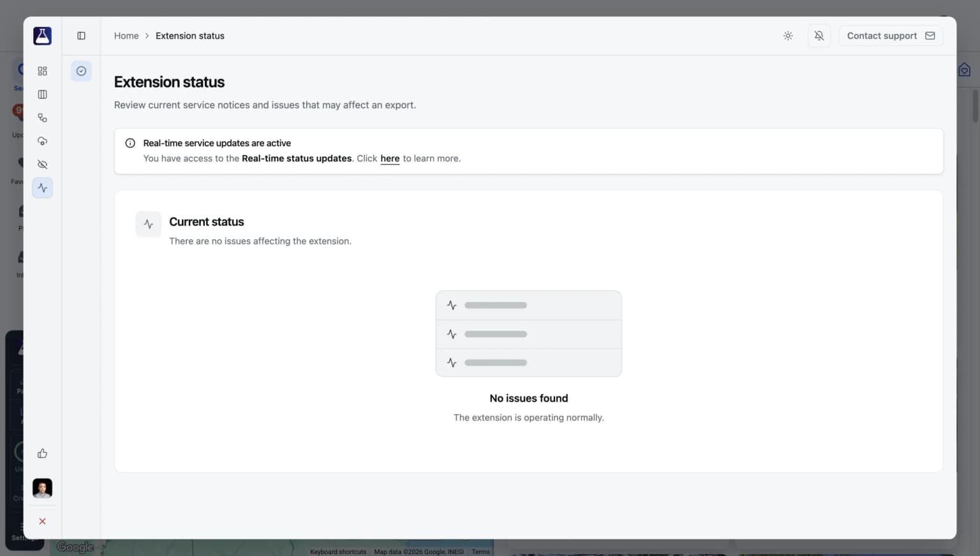Toggle the light/dark theme sun icon
This screenshot has width=980, height=556.
[x=788, y=36]
